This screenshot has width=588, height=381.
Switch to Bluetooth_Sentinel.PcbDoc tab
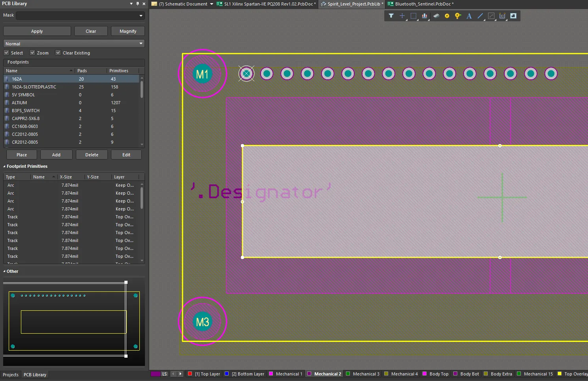click(x=421, y=4)
